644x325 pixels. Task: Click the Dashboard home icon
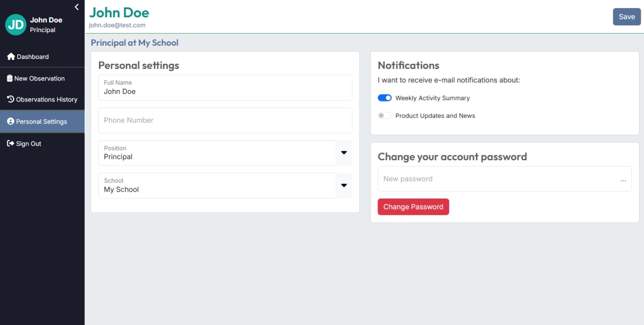tap(11, 57)
